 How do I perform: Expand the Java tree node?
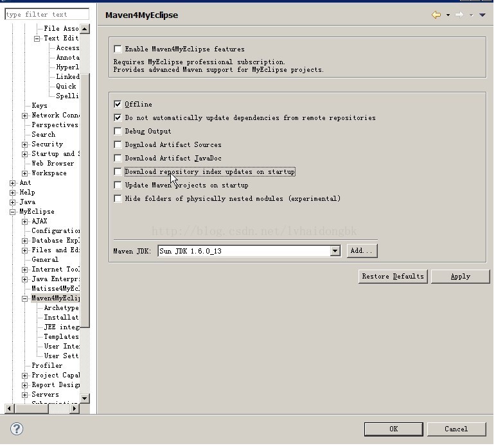click(12, 202)
